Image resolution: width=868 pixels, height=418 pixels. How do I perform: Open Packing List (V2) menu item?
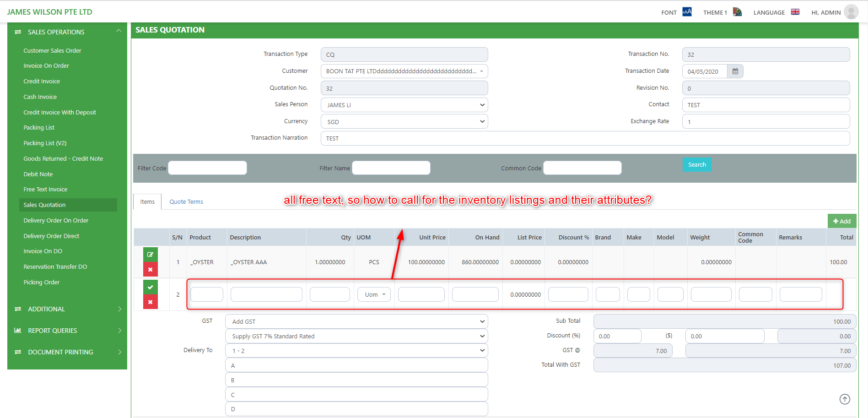[x=45, y=143]
